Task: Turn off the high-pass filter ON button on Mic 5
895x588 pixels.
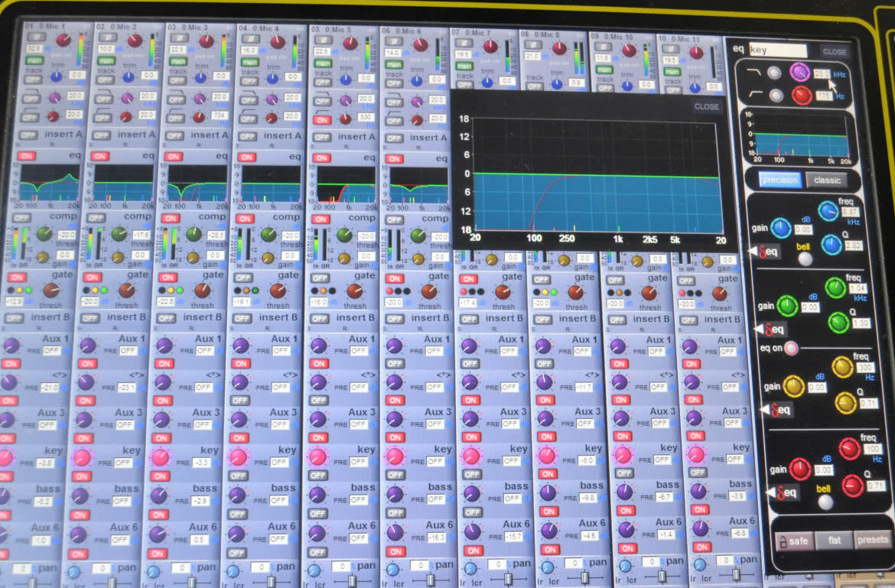Action: pos(323,120)
